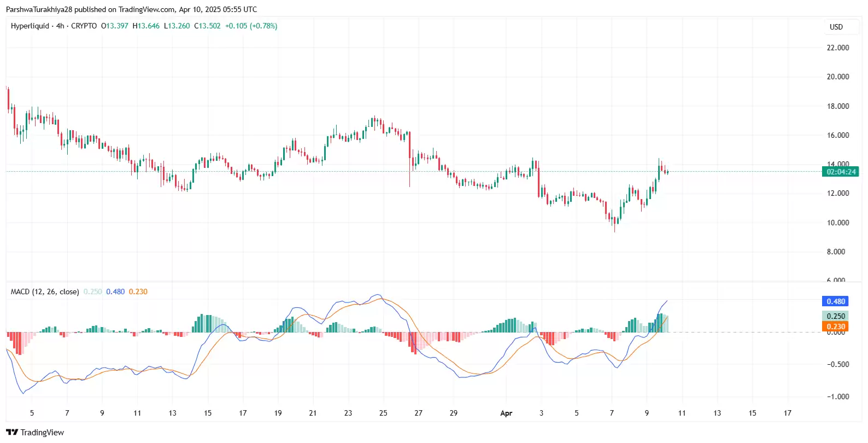The height and width of the screenshot is (443, 868).
Task: Click the orange 0.230 value in MACD legend
Action: [138, 292]
